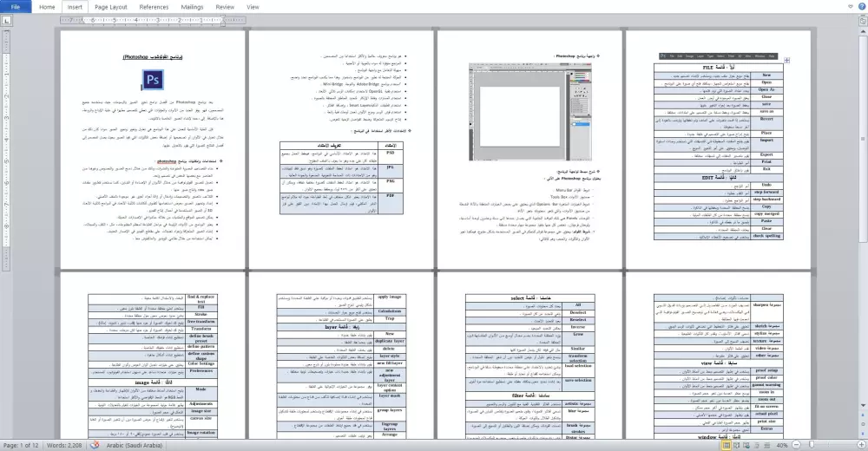Click the 'proof setup' cell on page eight

click(x=766, y=370)
